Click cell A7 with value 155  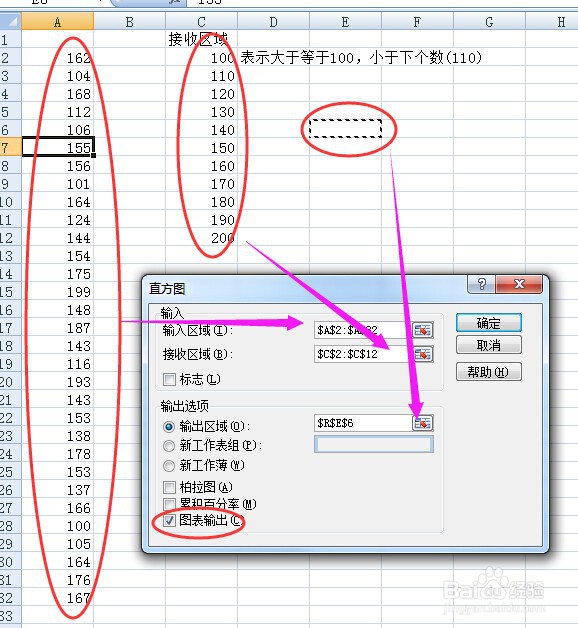coord(57,147)
